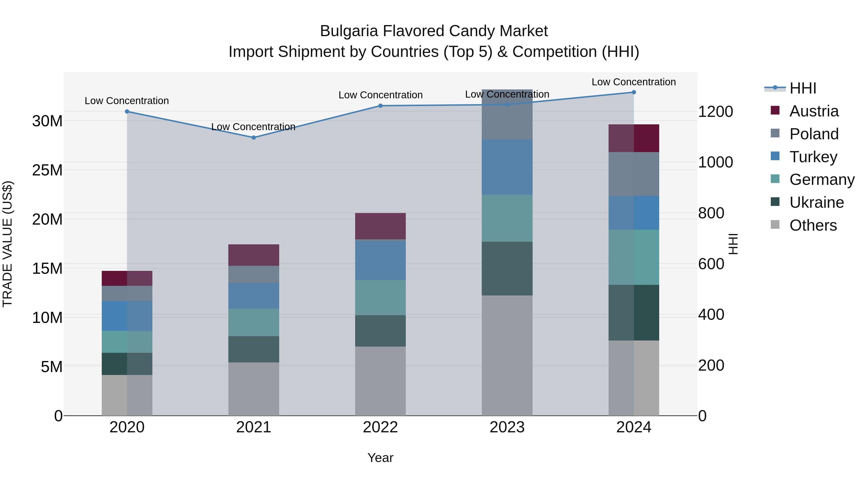The image size is (868, 488).
Task: Toggle the Poland series legend label
Action: point(814,134)
